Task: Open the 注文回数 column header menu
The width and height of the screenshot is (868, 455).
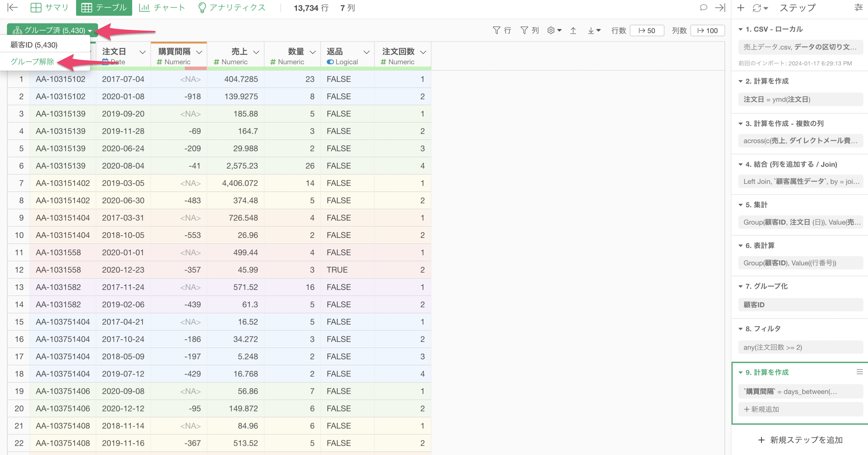Action: coord(423,52)
